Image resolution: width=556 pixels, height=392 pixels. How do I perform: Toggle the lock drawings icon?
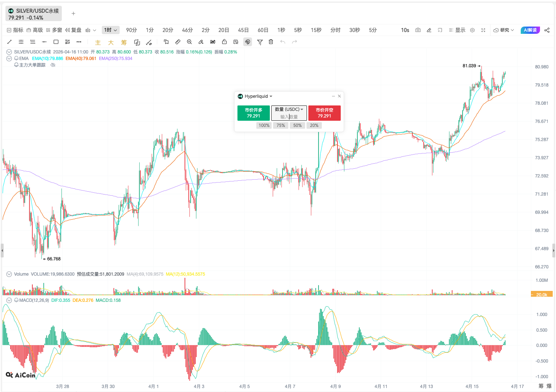224,42
